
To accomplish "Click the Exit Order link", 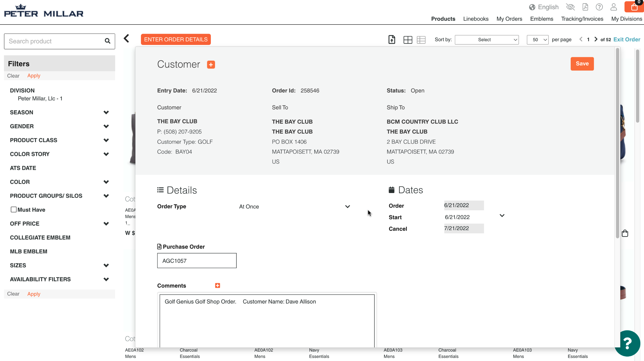I will (x=627, y=39).
